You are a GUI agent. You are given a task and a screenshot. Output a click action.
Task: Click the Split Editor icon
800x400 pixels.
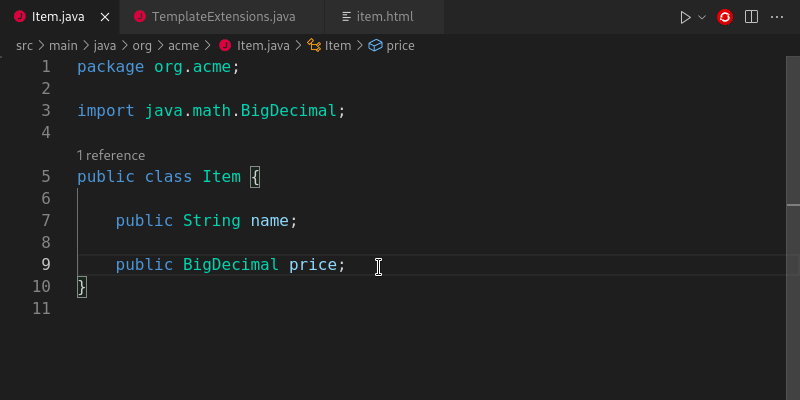click(x=751, y=17)
